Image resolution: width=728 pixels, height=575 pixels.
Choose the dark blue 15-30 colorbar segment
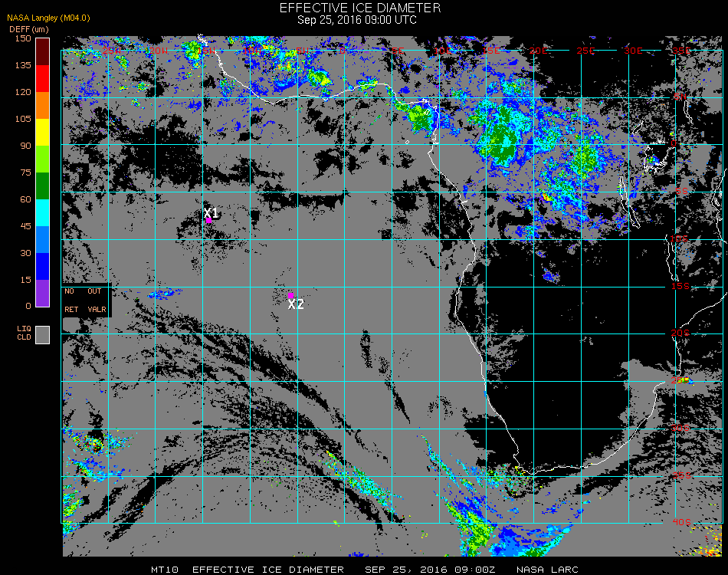click(43, 267)
